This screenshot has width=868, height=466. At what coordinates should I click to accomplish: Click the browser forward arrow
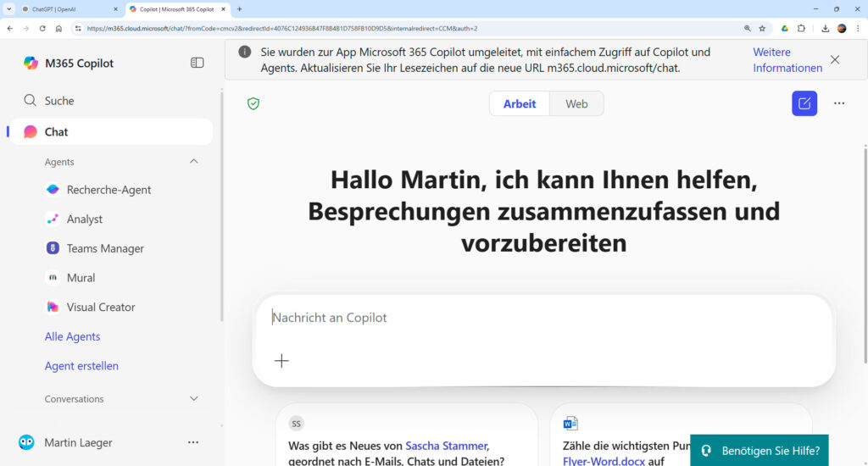(x=26, y=28)
